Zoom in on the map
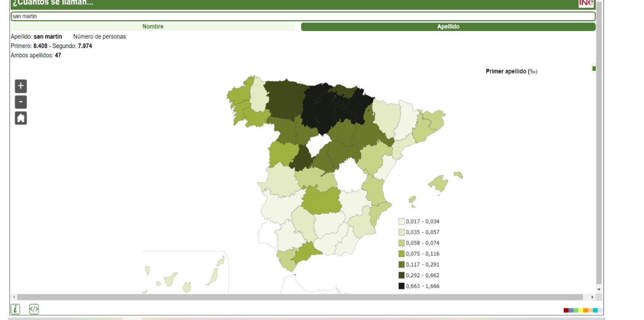The height and width of the screenshot is (320, 644). point(21,86)
